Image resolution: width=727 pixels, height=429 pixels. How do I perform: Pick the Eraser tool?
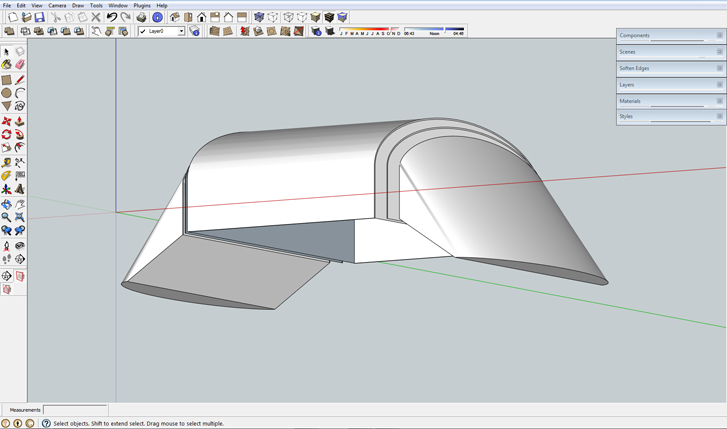click(20, 65)
